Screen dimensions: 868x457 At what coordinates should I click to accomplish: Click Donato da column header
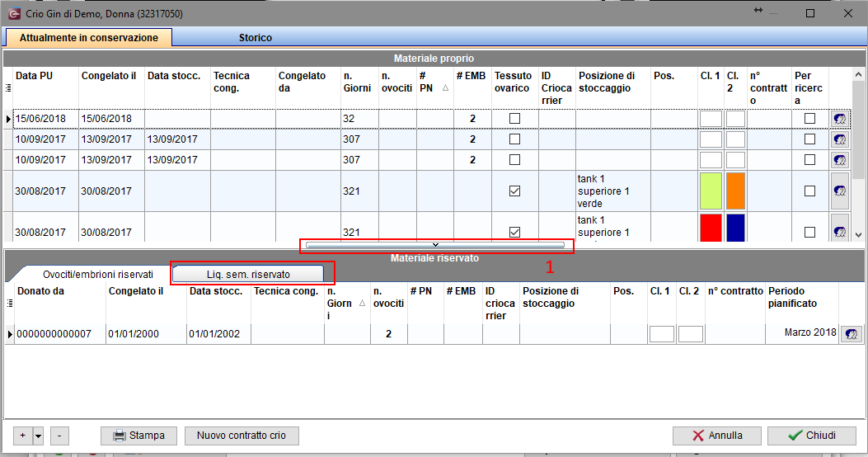coord(60,304)
